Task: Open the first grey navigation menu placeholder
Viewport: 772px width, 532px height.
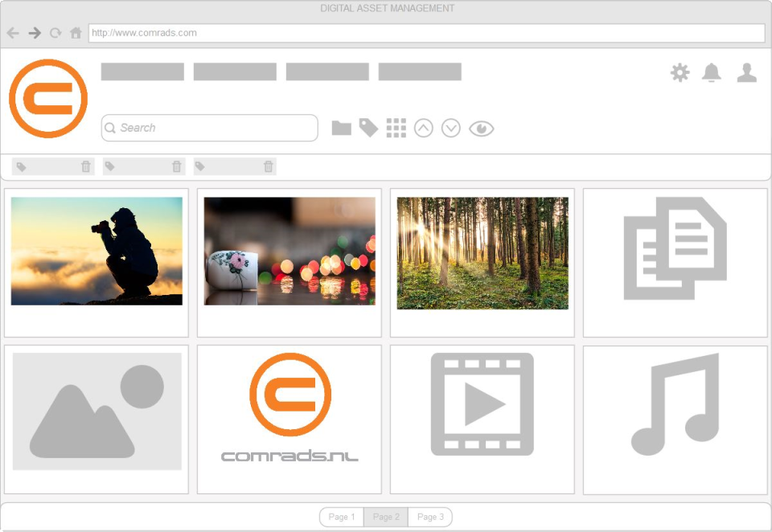Action: 142,72
